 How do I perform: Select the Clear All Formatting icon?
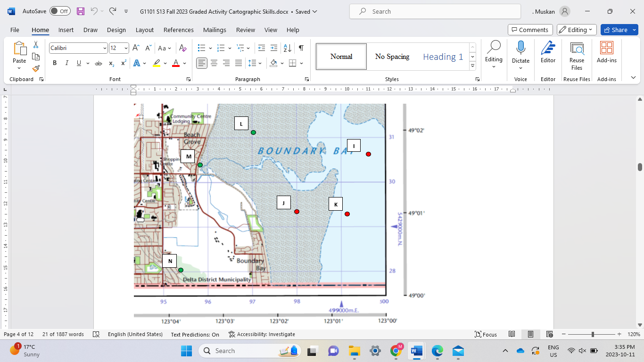pyautogui.click(x=183, y=48)
